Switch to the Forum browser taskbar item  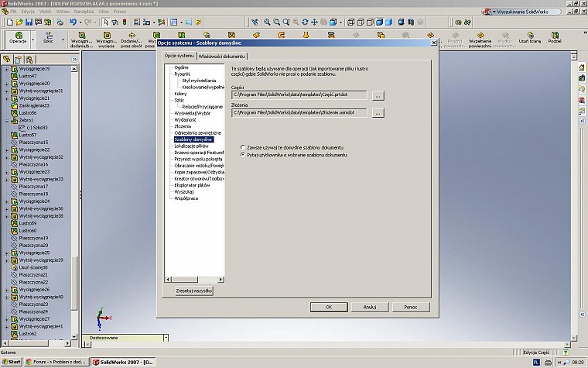coord(56,362)
